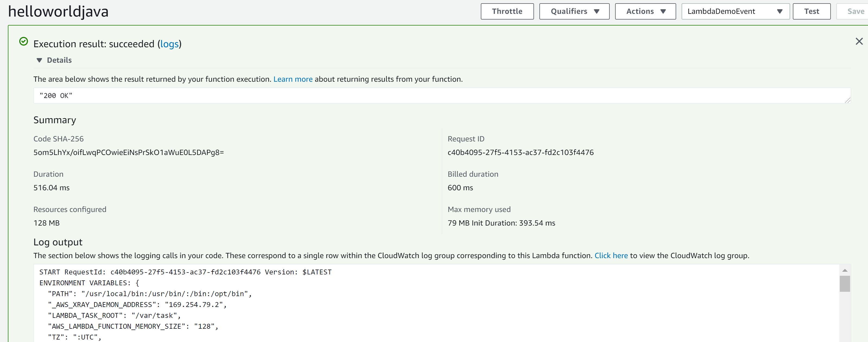The height and width of the screenshot is (342, 868).
Task: Click the Summary heading
Action: click(55, 120)
